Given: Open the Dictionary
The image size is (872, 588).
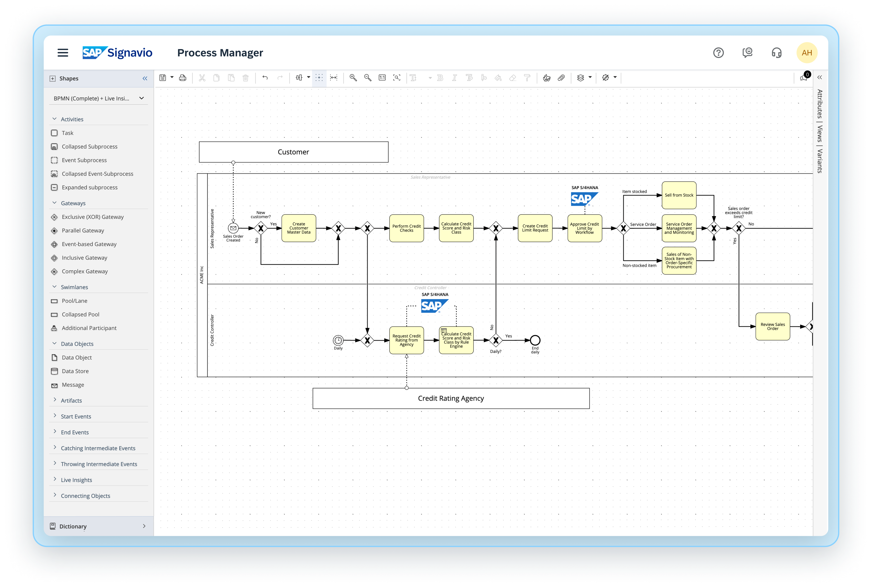Looking at the screenshot, I should (73, 526).
